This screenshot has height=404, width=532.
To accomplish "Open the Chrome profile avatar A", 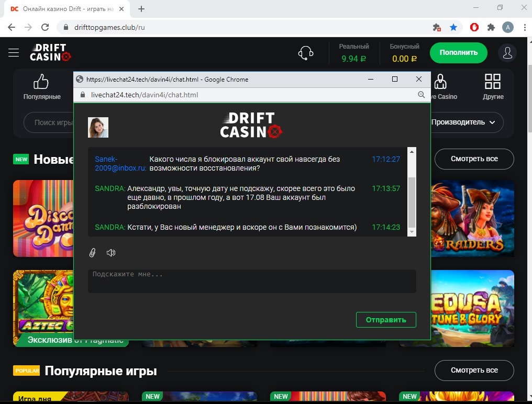I will coord(507,28).
